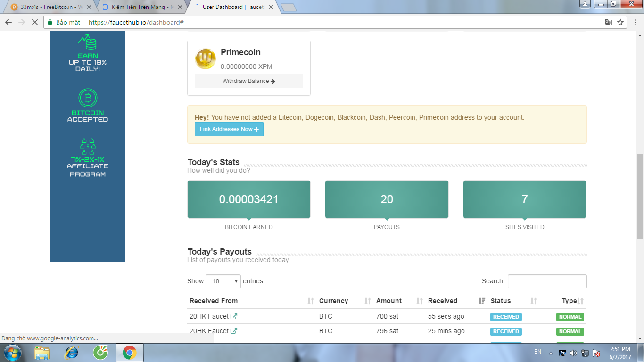Click the monitor app icon in system tray
This screenshot has height=362, width=644.
coord(562,353)
